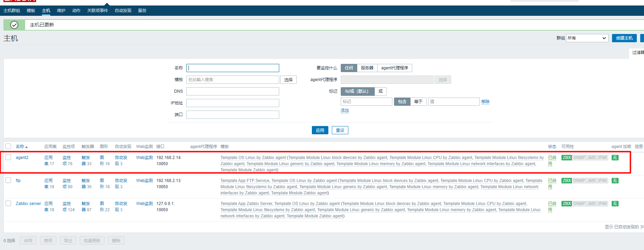Check the ftp row checkbox

click(8, 180)
